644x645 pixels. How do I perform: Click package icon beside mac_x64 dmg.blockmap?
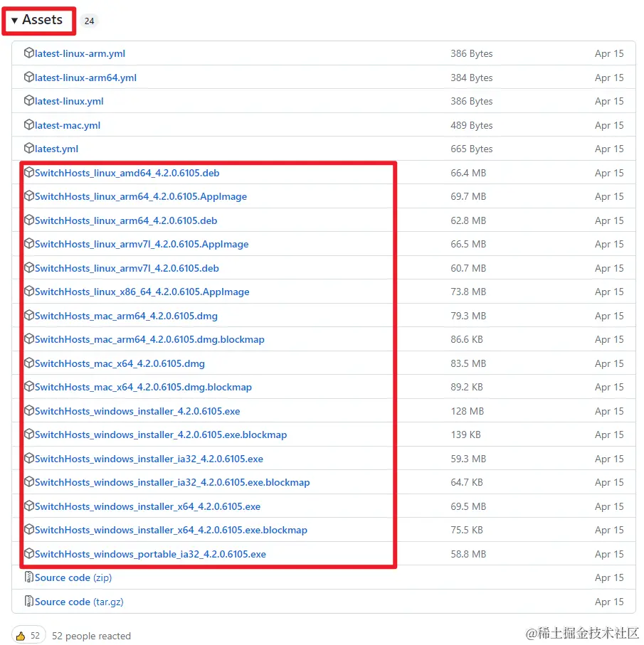tap(28, 387)
